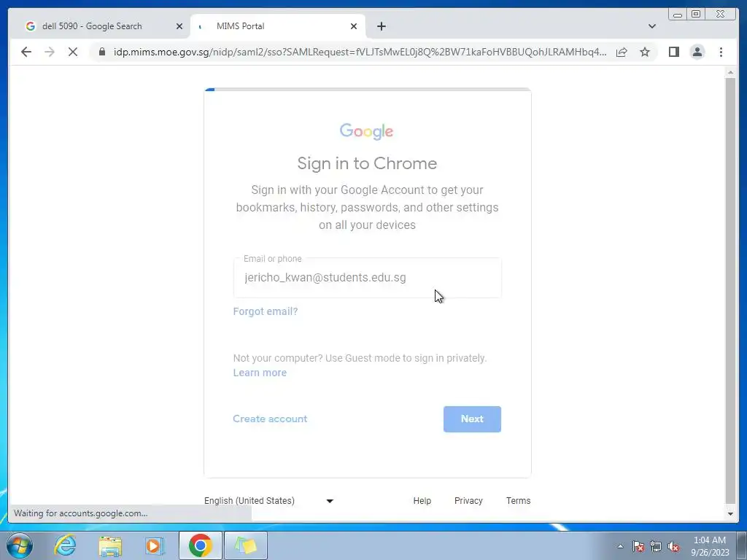This screenshot has width=747, height=560.
Task: Open Windows Media Player from the taskbar
Action: 155,545
